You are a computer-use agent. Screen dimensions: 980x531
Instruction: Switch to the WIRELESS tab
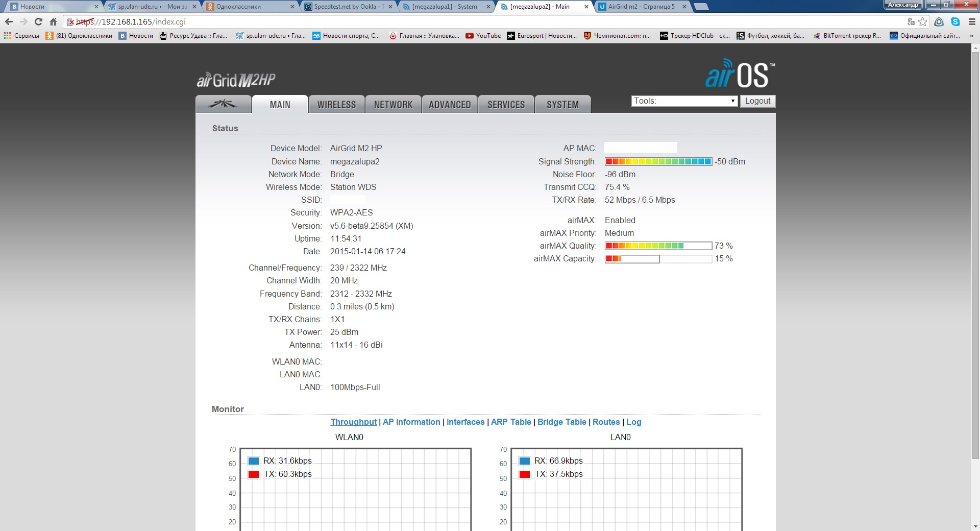[337, 104]
